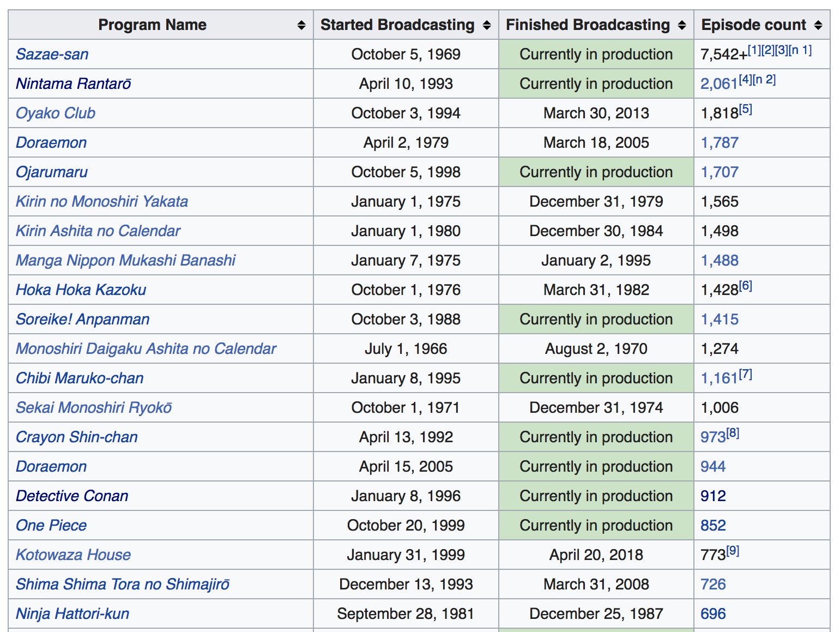
Task: Toggle Episode count sort order descending
Action: (817, 24)
